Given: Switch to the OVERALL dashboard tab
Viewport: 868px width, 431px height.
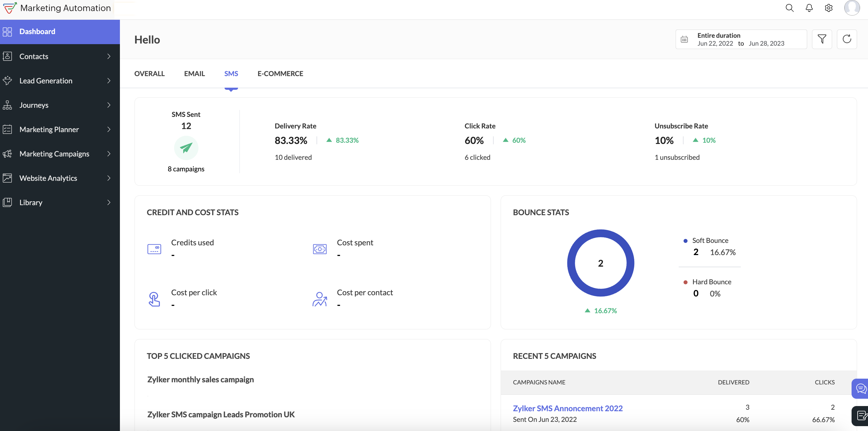Looking at the screenshot, I should 149,73.
